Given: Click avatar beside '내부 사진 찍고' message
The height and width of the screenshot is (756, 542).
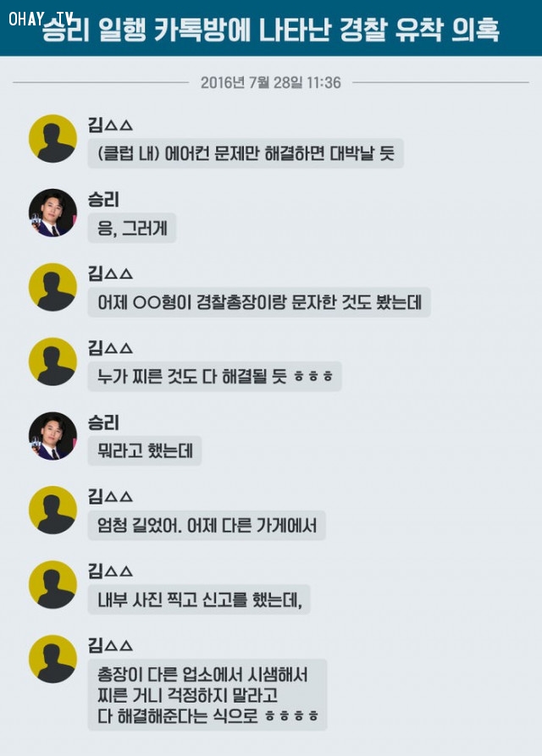Looking at the screenshot, I should (53, 584).
